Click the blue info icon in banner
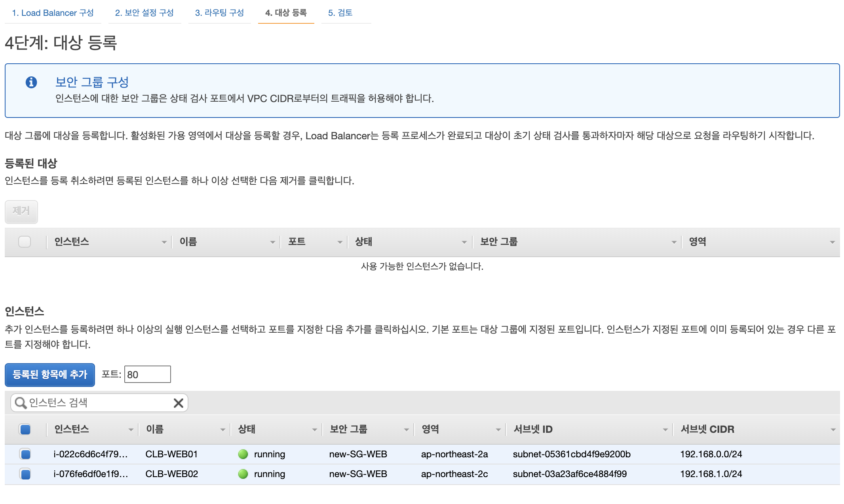 click(31, 82)
